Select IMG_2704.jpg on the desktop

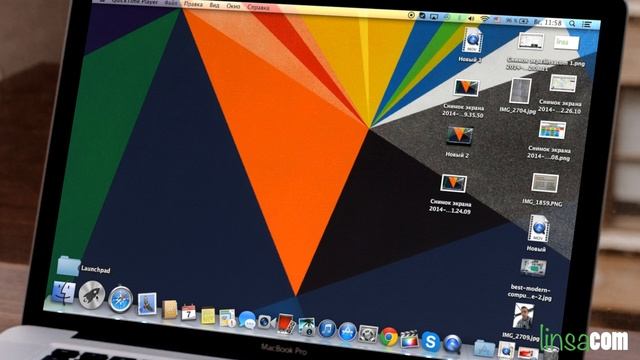pos(520,91)
